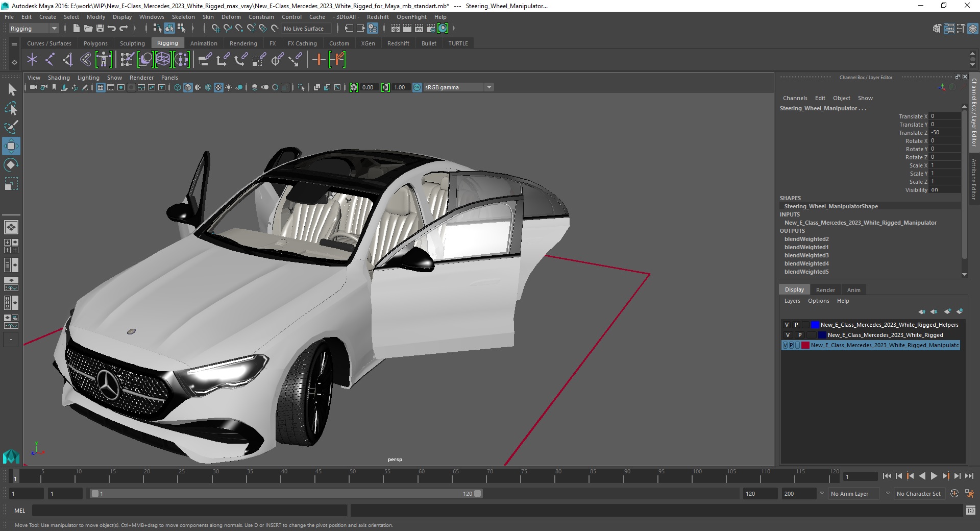
Task: Toggle the viewport grid display
Action: pyautogui.click(x=101, y=87)
